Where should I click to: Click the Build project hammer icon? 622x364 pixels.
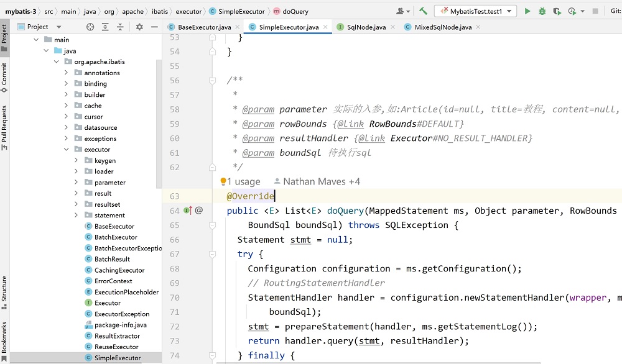423,11
